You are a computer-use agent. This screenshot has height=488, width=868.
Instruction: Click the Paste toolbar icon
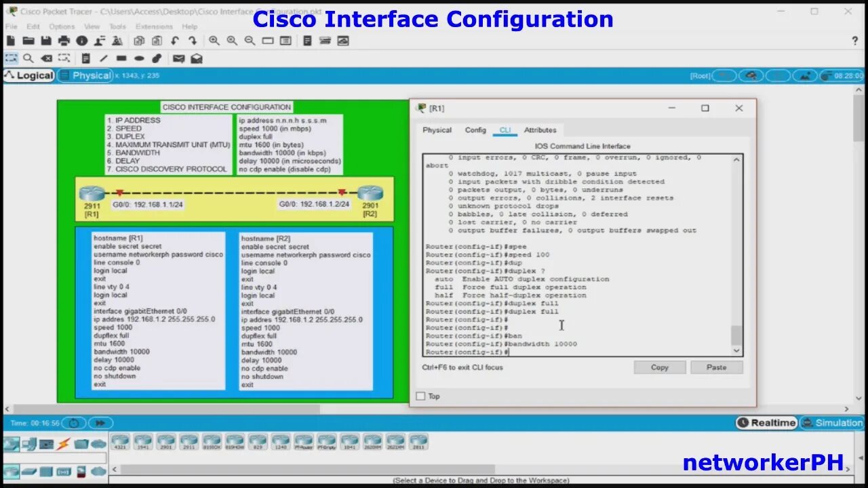click(x=157, y=41)
